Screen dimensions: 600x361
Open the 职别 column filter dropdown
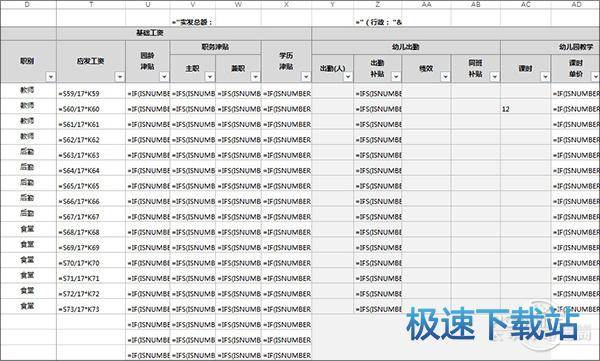(x=51, y=77)
